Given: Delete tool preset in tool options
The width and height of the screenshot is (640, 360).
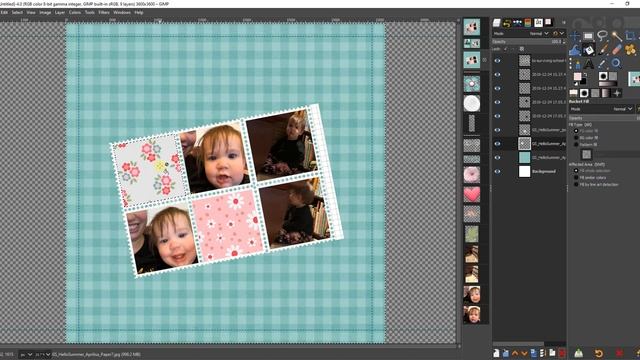Looking at the screenshot, I should click(x=620, y=353).
